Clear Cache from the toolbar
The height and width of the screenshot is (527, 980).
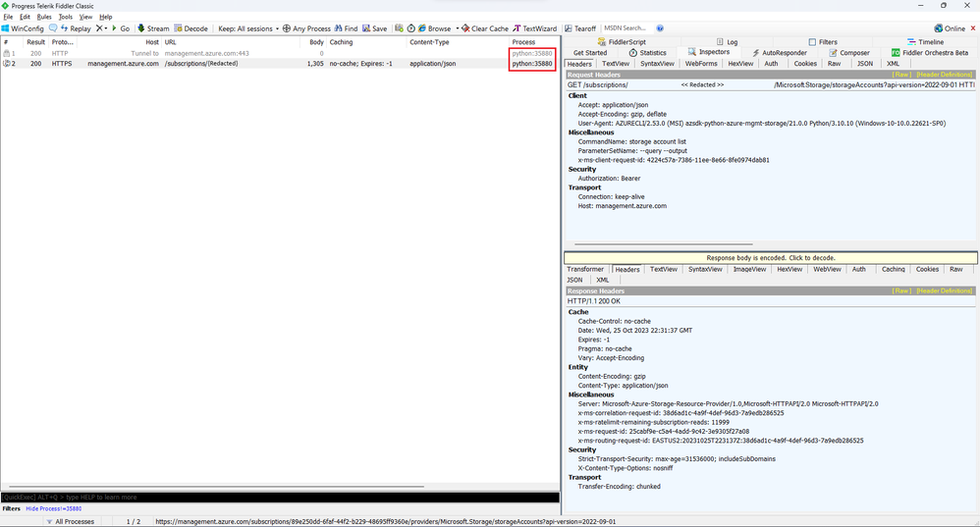click(485, 28)
